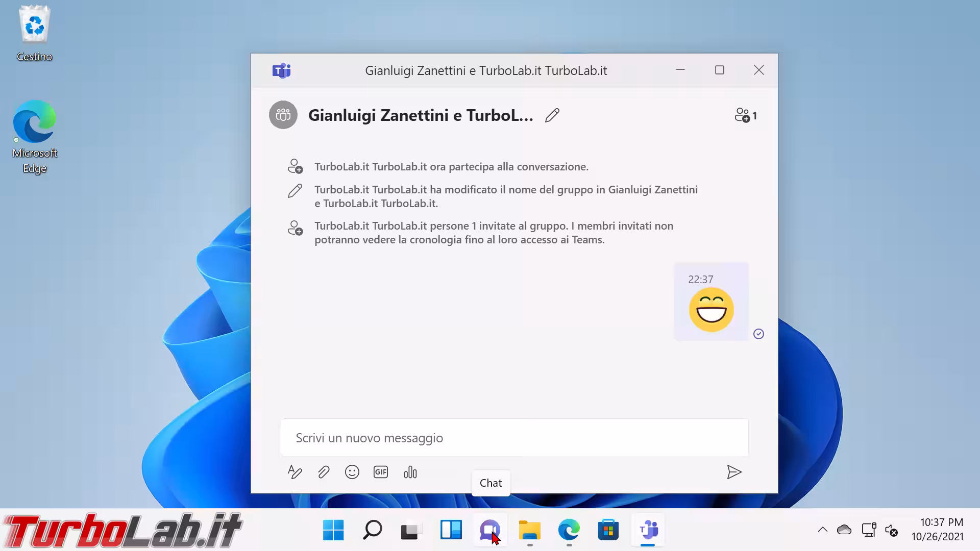The height and width of the screenshot is (551, 980).
Task: Send the message with the arrow icon
Action: click(x=734, y=472)
